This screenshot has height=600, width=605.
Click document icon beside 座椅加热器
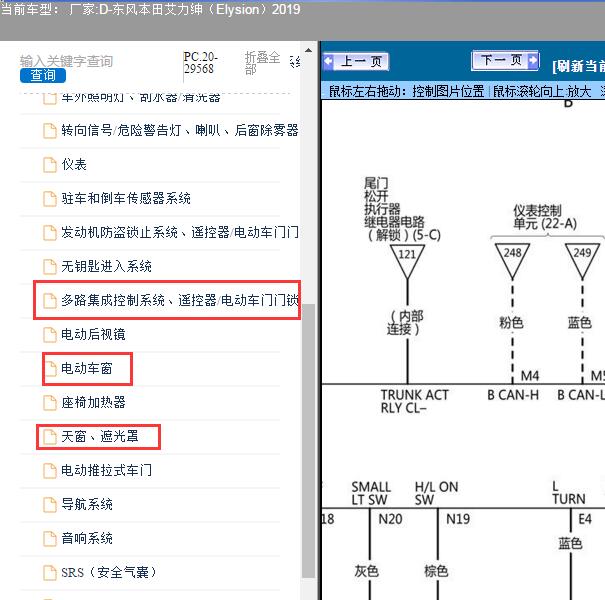coord(50,402)
